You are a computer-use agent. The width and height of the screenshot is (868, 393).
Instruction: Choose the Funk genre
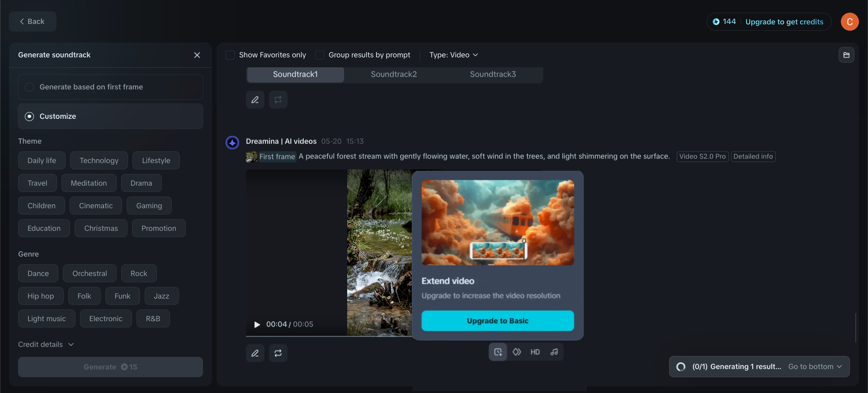pyautogui.click(x=123, y=296)
